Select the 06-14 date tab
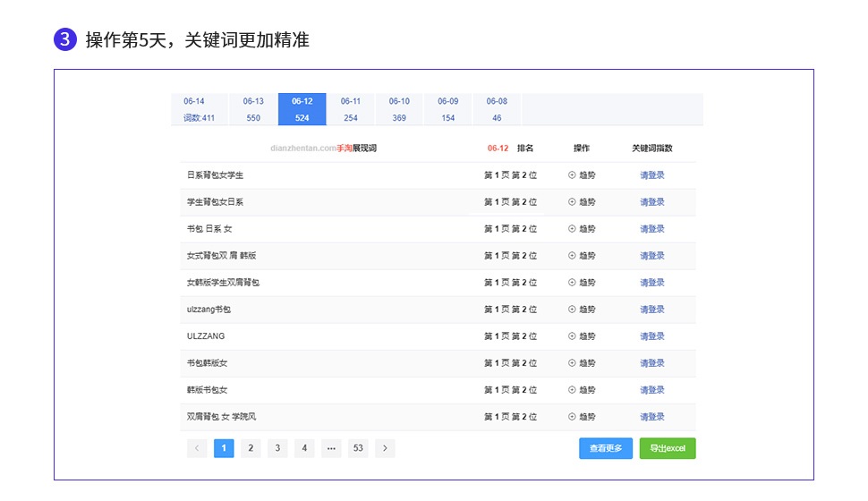This screenshot has height=501, width=868. (x=199, y=109)
